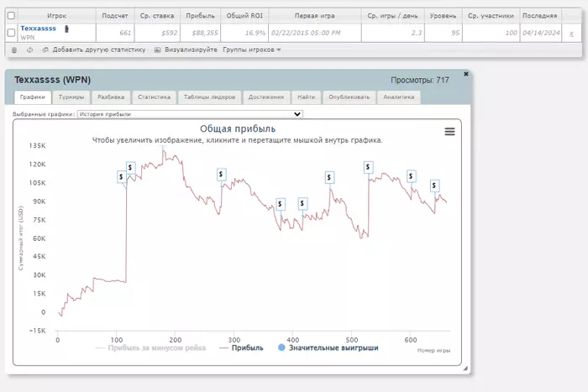Grab the resize handle at chart panel corner
588x392 pixels.
[x=465, y=368]
